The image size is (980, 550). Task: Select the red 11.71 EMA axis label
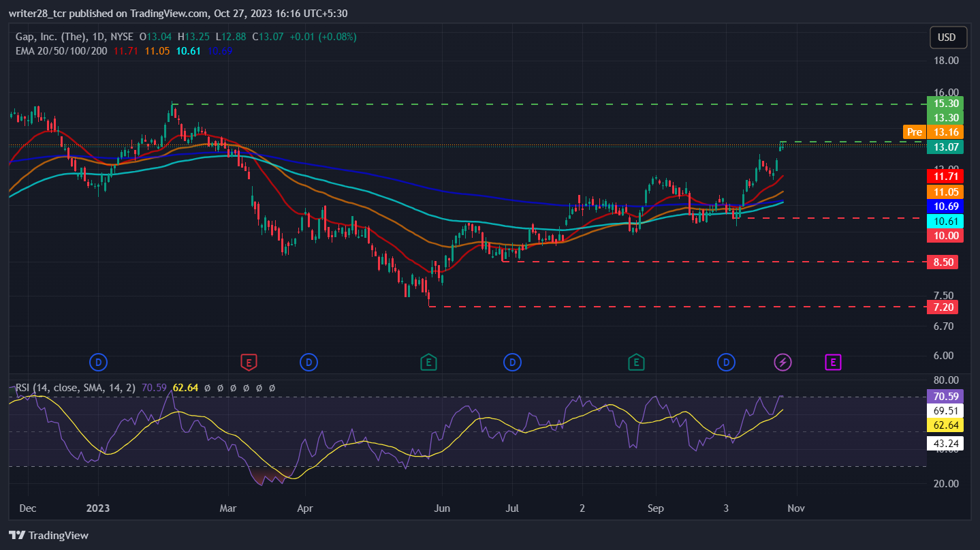947,176
